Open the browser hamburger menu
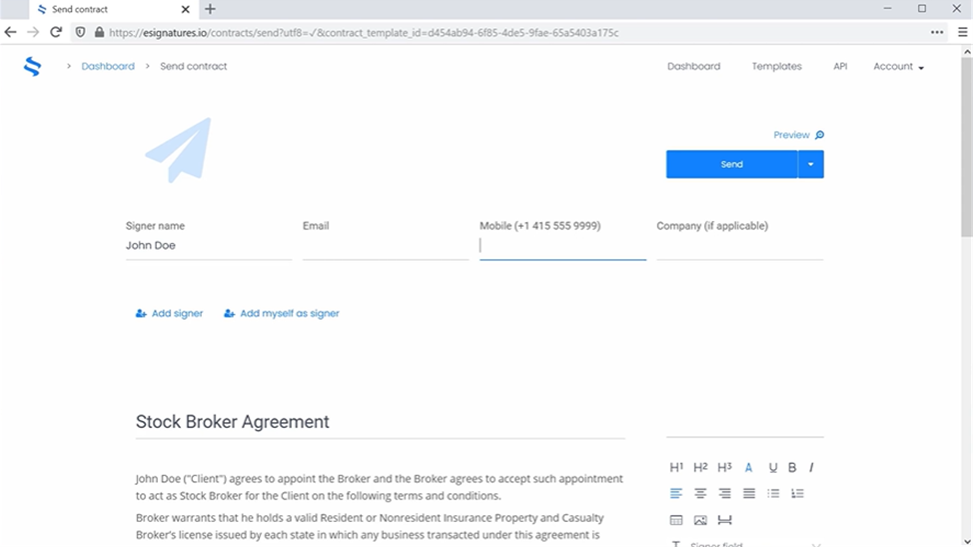This screenshot has width=973, height=547. 962,32
